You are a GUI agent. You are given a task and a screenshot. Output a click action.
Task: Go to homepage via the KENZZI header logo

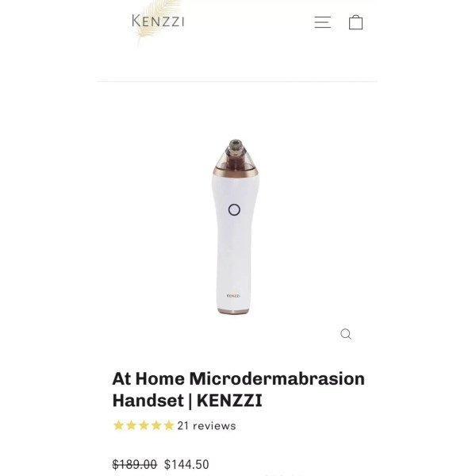pos(158,21)
